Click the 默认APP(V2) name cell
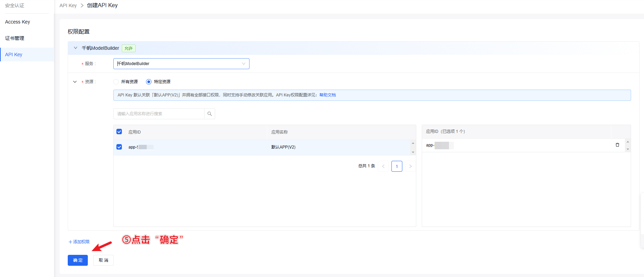This screenshot has width=644, height=277. (283, 147)
